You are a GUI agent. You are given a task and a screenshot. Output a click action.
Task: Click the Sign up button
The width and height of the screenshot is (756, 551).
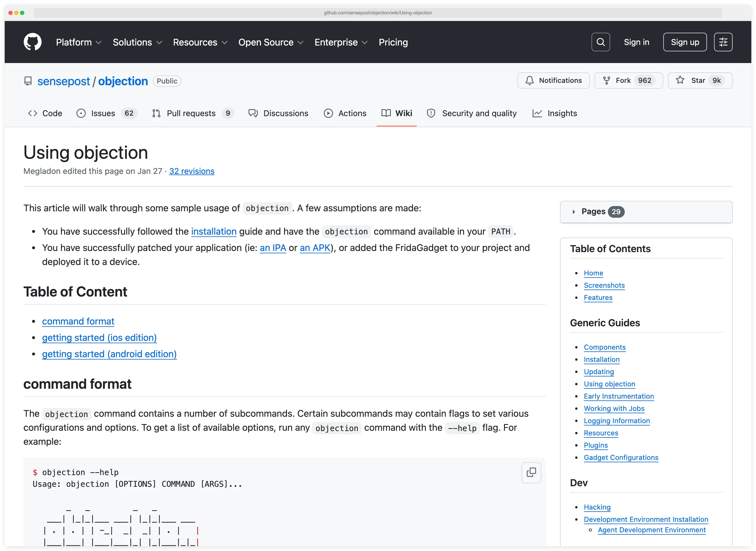click(x=685, y=42)
